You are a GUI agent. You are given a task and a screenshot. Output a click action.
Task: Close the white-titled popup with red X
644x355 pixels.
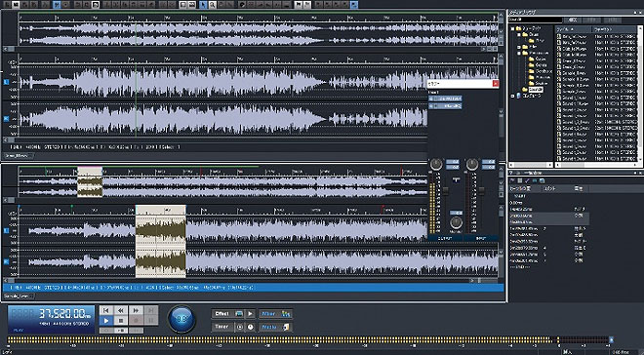(x=496, y=83)
